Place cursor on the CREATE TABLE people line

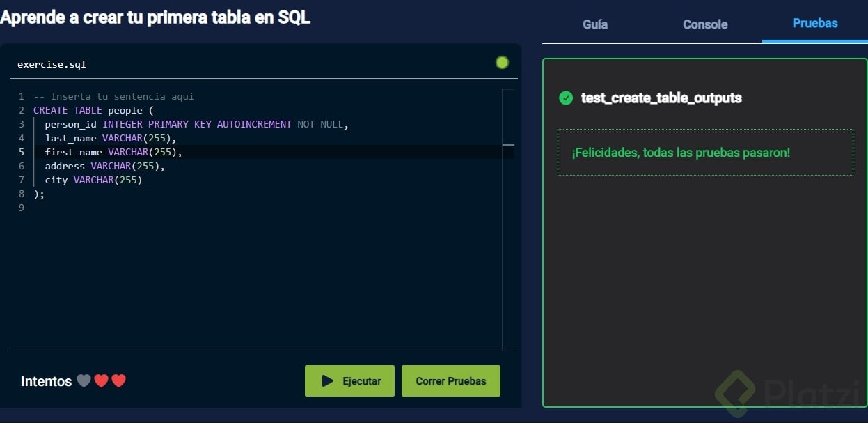point(88,110)
